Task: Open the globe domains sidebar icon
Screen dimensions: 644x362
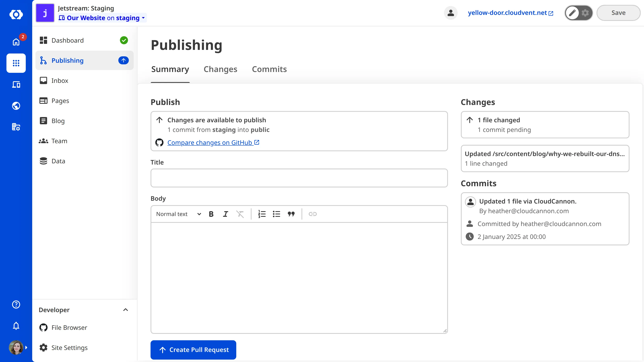Action: click(16, 106)
